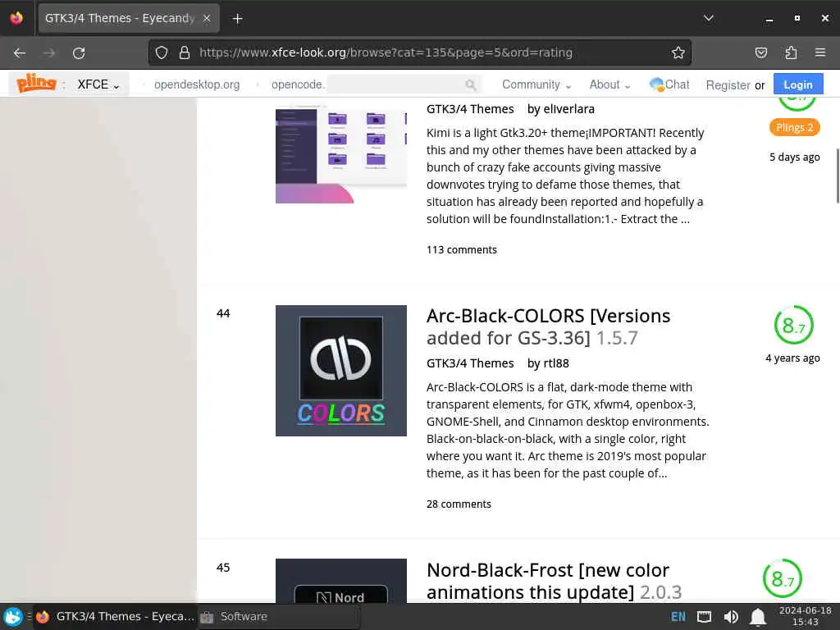Open the applications menu on taskbar
This screenshot has height=630, width=840.
(13, 617)
